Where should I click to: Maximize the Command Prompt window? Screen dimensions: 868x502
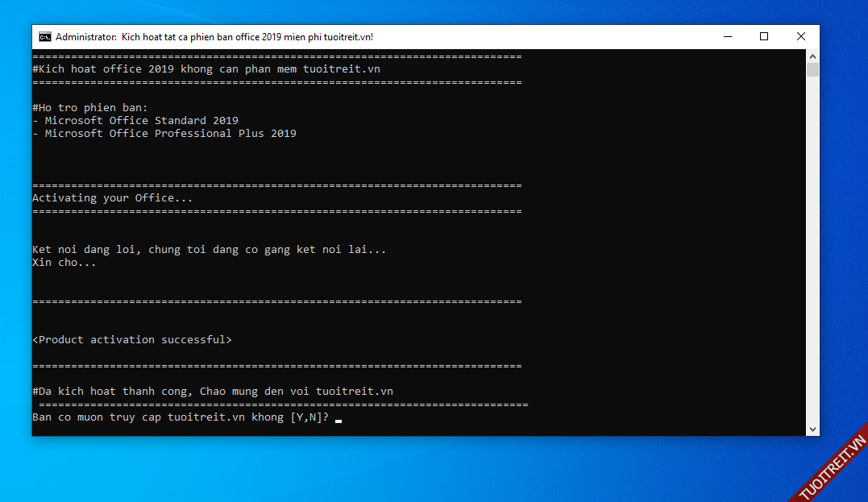[x=764, y=37]
